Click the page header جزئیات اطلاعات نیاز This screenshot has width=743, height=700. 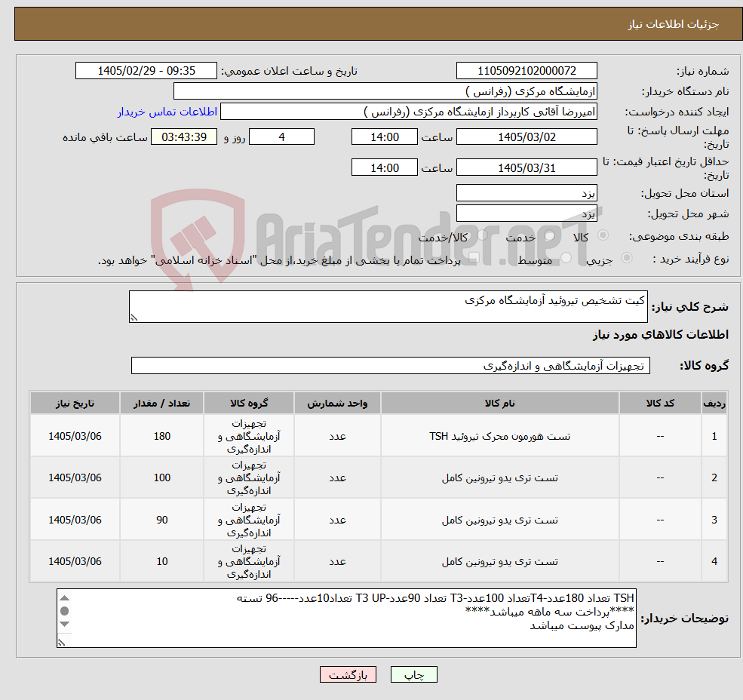point(673,24)
